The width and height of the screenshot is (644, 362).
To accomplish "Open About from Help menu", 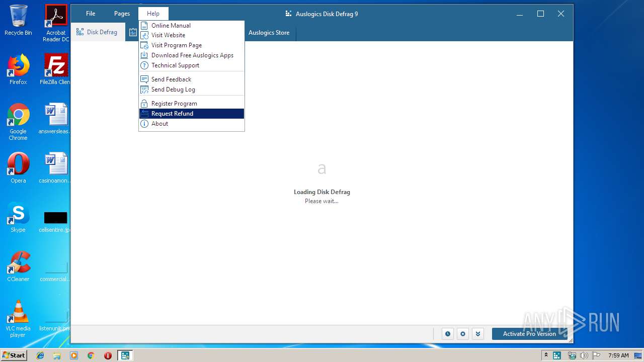I will 191,124.
